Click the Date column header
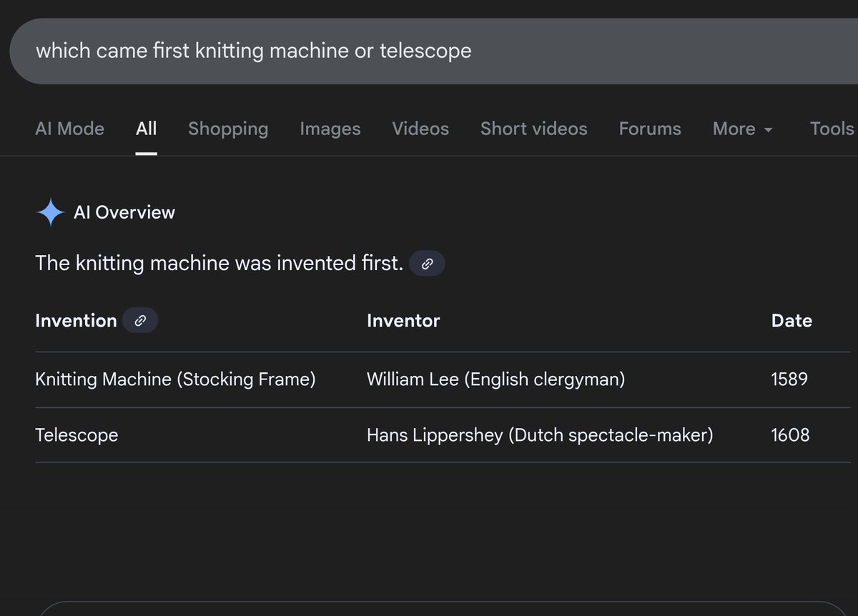The height and width of the screenshot is (616, 858). coord(792,321)
